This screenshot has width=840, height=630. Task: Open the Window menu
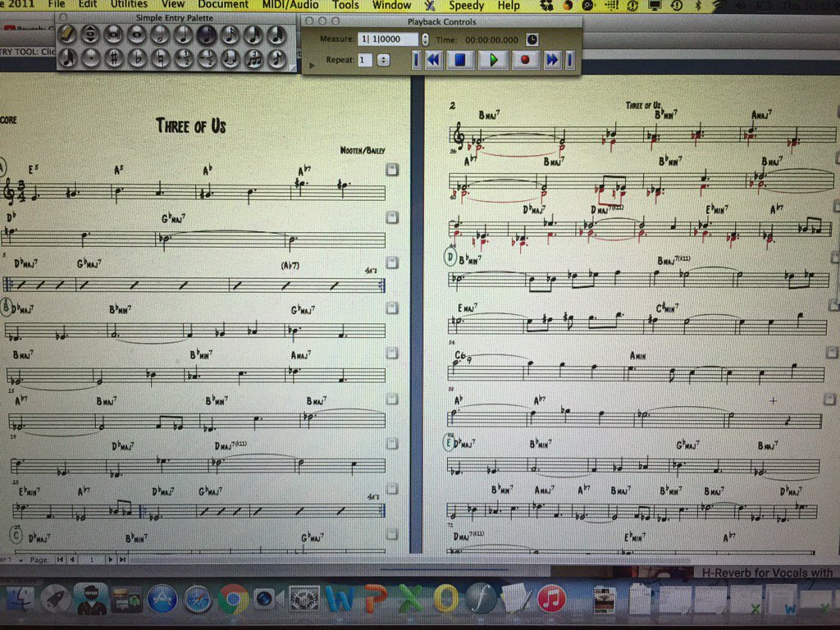click(391, 5)
